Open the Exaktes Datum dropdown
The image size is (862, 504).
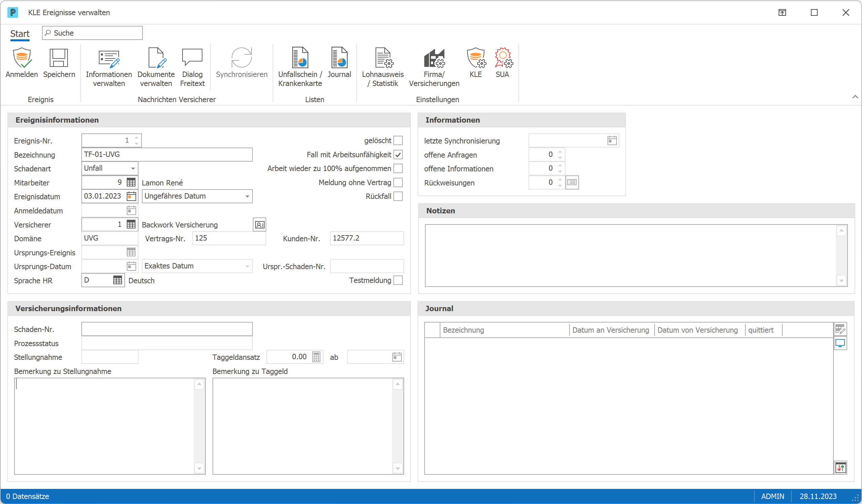(247, 266)
